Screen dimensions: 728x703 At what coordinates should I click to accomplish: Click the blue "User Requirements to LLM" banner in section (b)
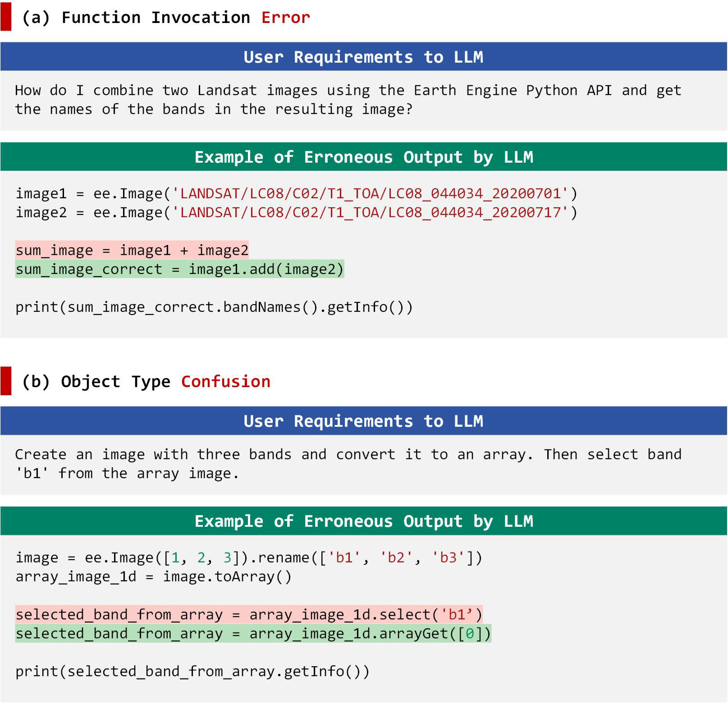coord(363,421)
